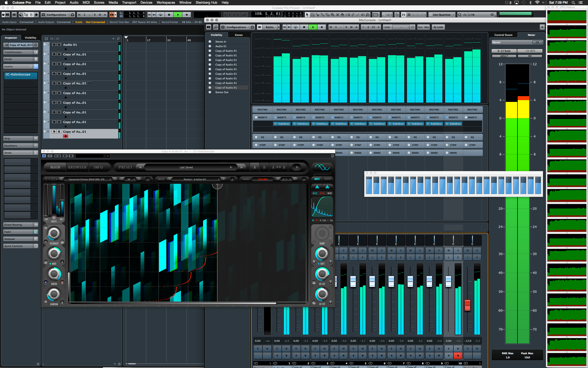Image resolution: width=588 pixels, height=368 pixels.
Task: Toggle Snap in the project toolbar
Action: (x=404, y=14)
